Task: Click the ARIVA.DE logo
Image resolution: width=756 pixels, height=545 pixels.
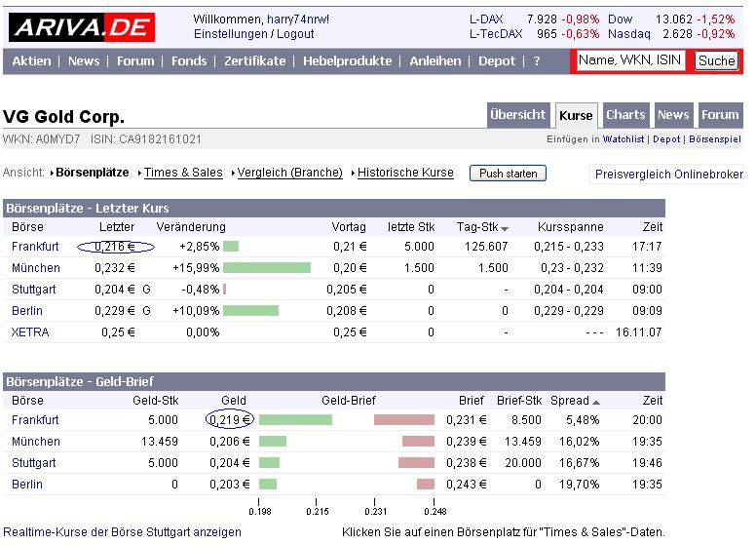Action: pyautogui.click(x=82, y=27)
